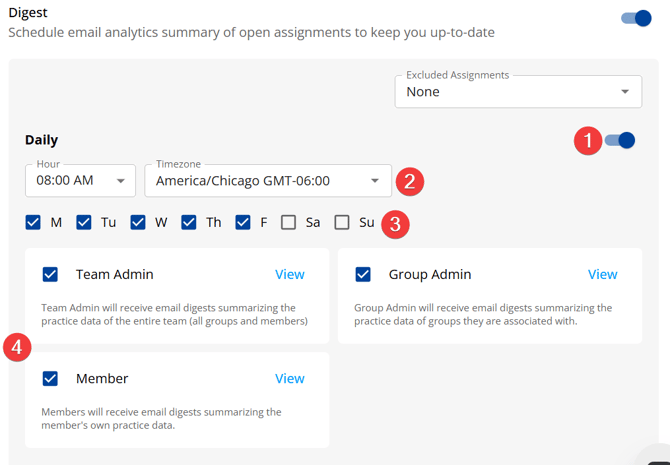
Task: Toggle the main Digest switch off
Action: [x=636, y=18]
